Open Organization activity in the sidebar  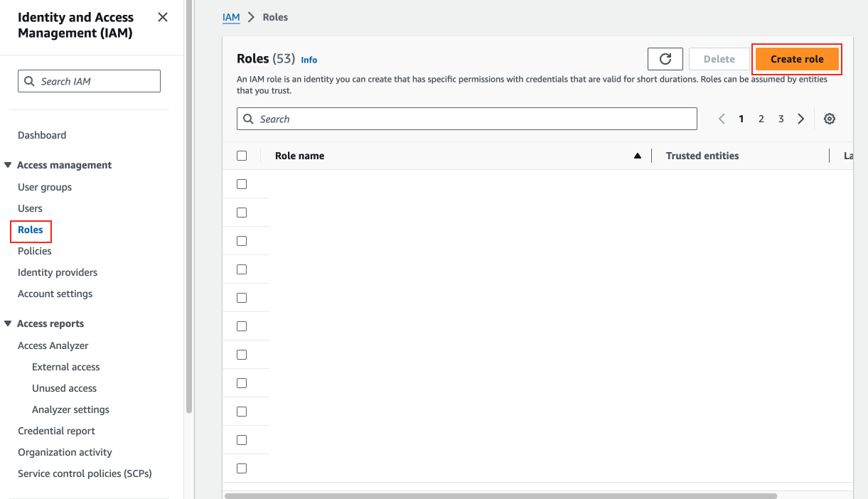[65, 452]
